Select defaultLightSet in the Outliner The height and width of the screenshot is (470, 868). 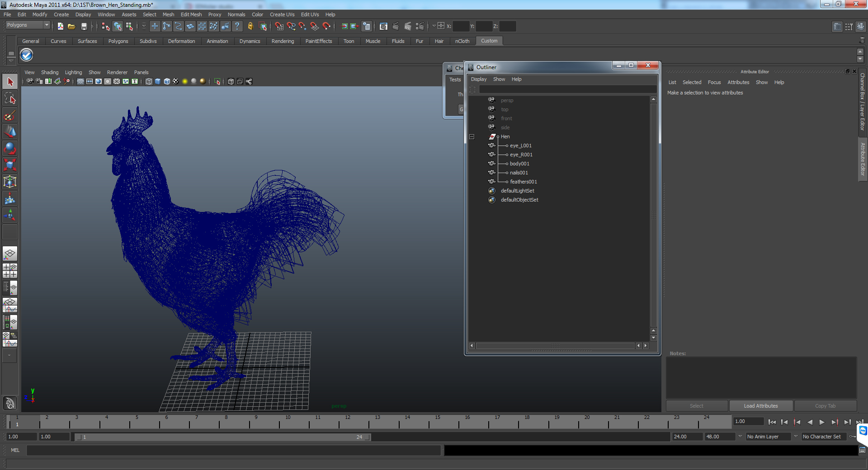pyautogui.click(x=517, y=191)
